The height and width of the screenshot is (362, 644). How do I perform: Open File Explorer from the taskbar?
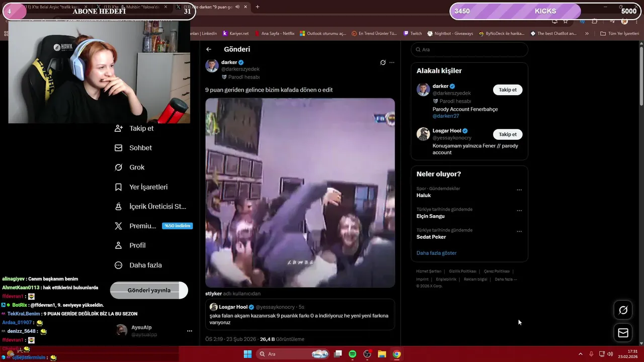(382, 354)
